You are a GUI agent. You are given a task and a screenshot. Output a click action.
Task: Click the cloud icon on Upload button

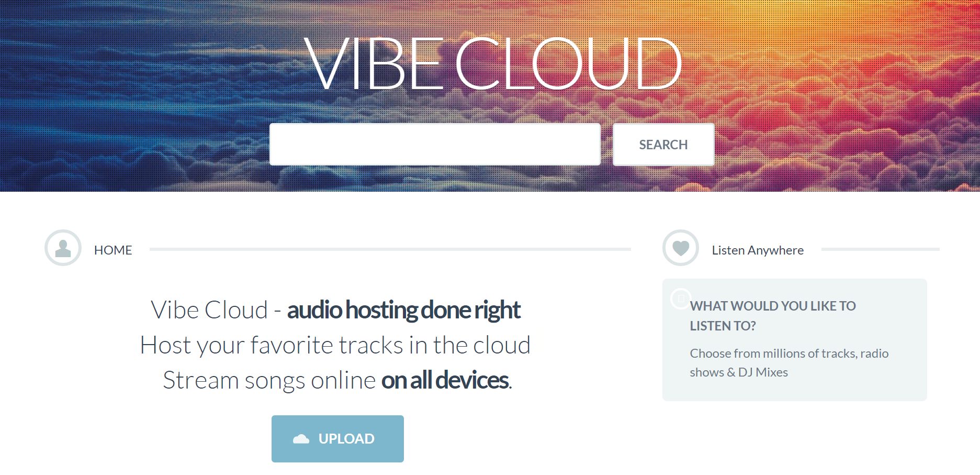pos(301,439)
